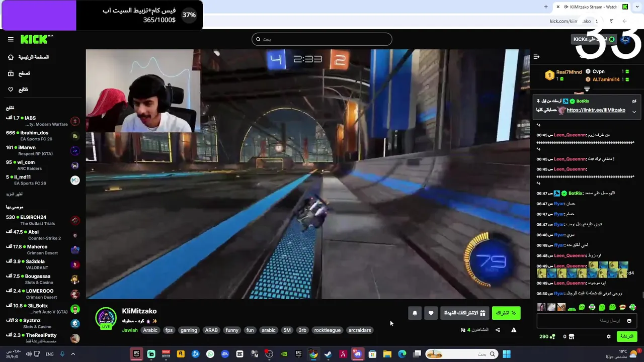Click the green chat send button

(x=626, y=336)
